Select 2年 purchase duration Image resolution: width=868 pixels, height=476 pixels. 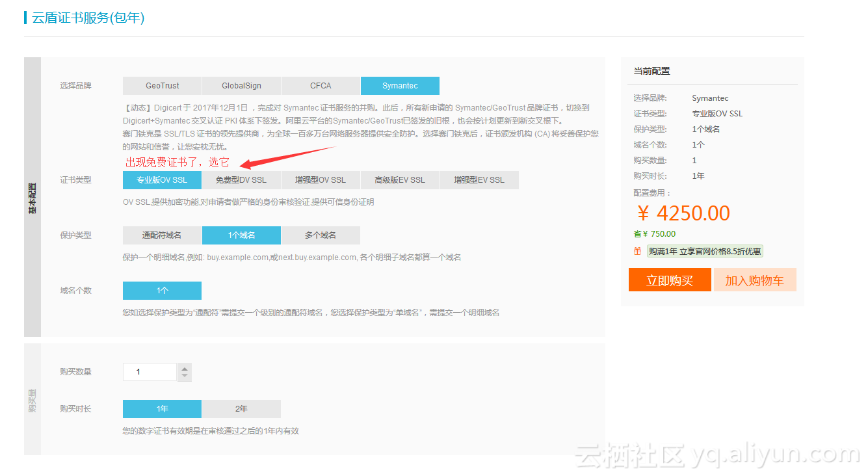tap(241, 409)
